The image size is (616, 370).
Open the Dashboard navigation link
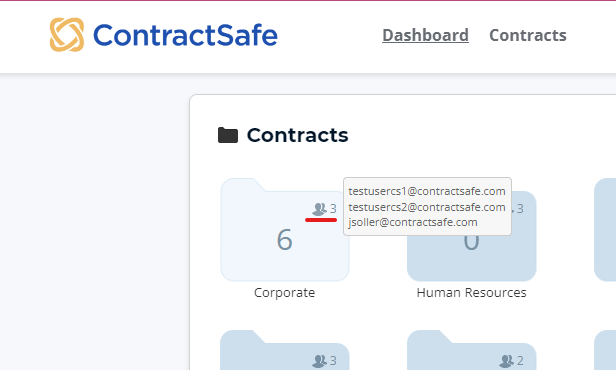point(425,35)
